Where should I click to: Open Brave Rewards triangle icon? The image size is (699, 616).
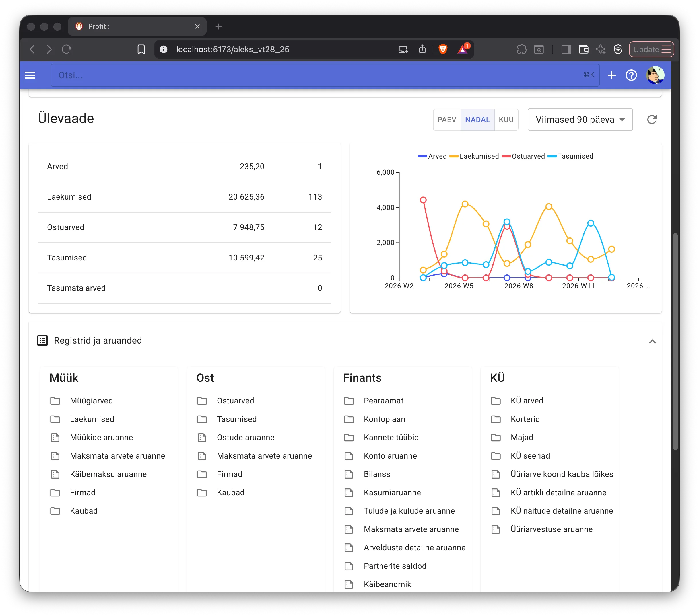tap(463, 50)
